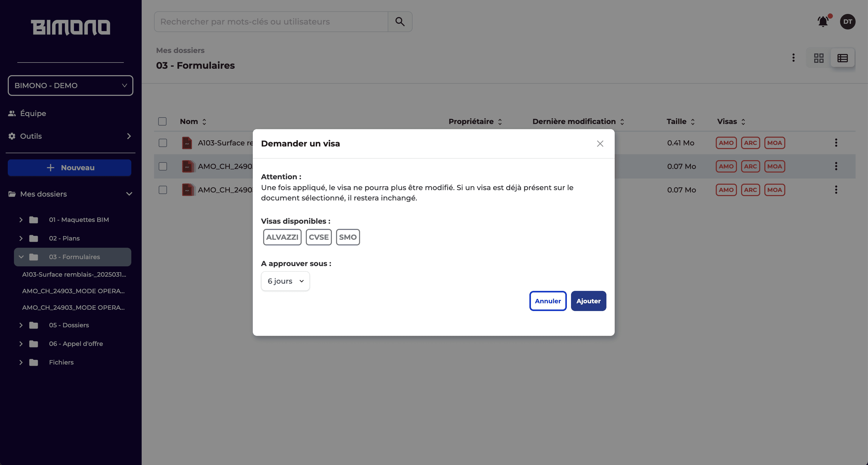
Task: Select the ALVAZZI visa option
Action: point(282,237)
